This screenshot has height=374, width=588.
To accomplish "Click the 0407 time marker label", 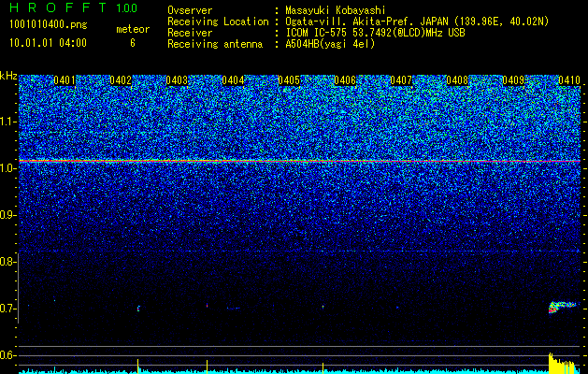I will click(x=401, y=80).
